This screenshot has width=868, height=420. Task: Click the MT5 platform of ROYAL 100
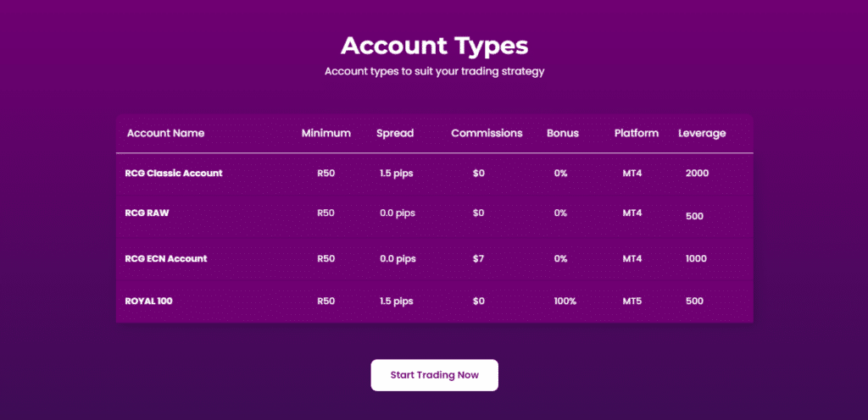632,301
